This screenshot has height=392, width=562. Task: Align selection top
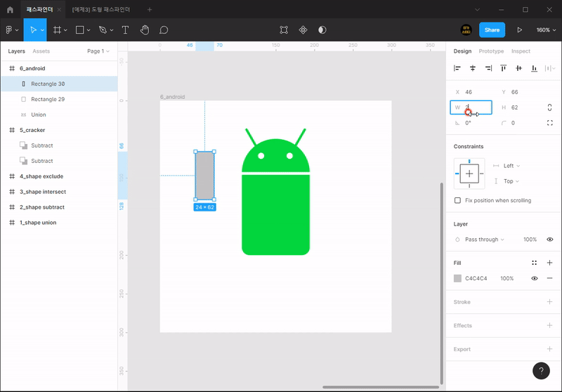pos(504,68)
